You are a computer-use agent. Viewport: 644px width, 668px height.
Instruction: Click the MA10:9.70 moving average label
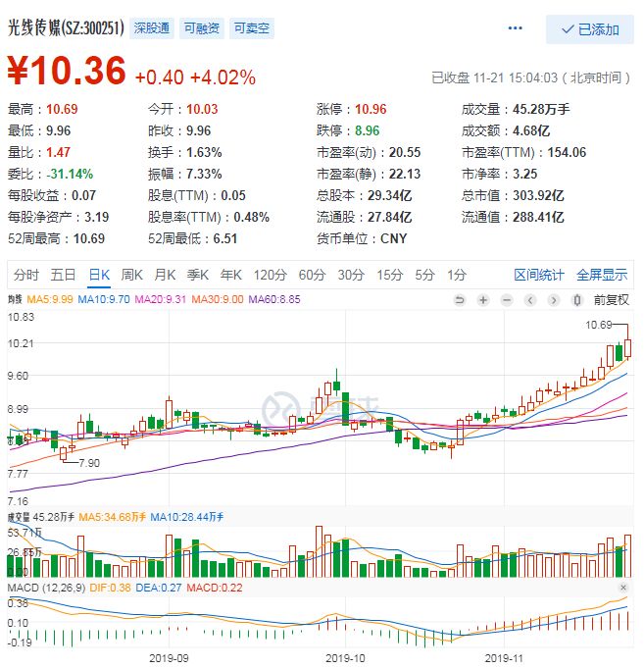pos(104,299)
